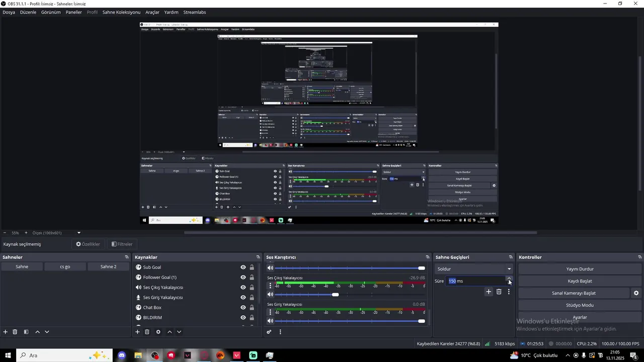Screen dimensions: 644x362
Task: Remove selected scene with trash icon
Action: [x=15, y=332]
